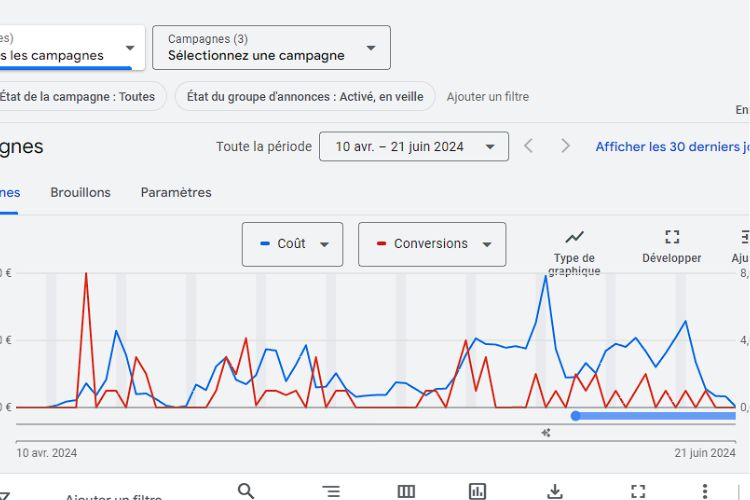The height and width of the screenshot is (500, 750).
Task: Click the reports chart icon in table toolbar
Action: tap(478, 491)
